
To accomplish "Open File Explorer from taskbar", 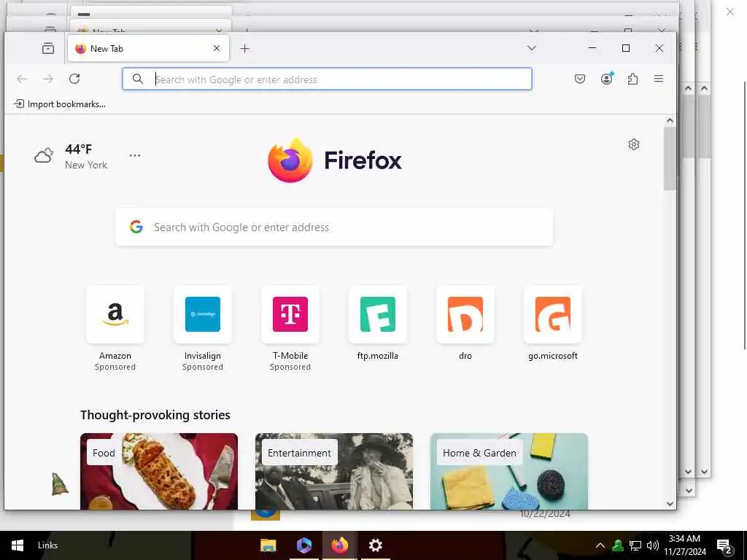I will 268,545.
